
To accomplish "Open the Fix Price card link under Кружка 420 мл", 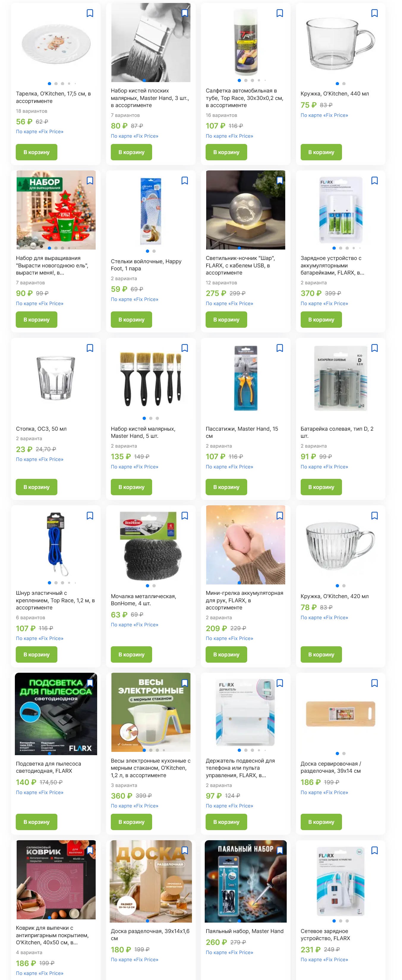I will pyautogui.click(x=324, y=617).
